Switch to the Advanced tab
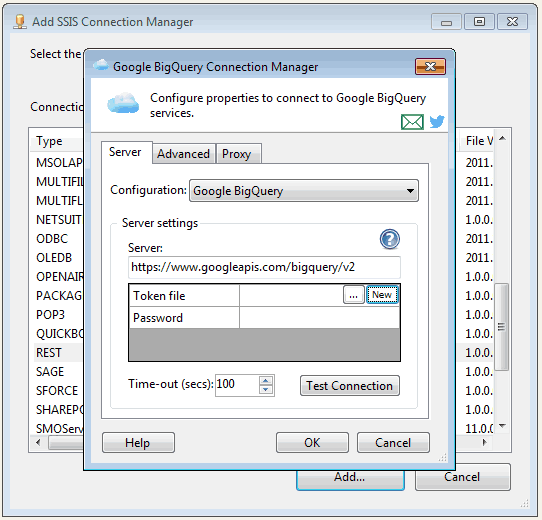 tap(184, 154)
